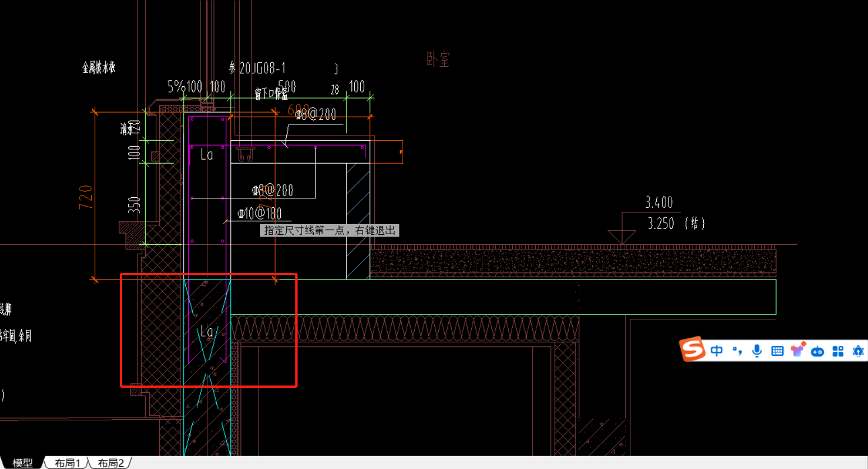Click the 3.250 (结) elevation text

pyautogui.click(x=676, y=224)
